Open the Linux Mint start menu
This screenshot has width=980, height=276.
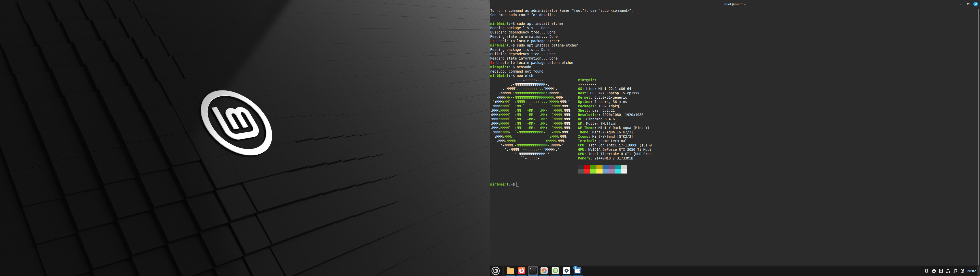pyautogui.click(x=495, y=271)
